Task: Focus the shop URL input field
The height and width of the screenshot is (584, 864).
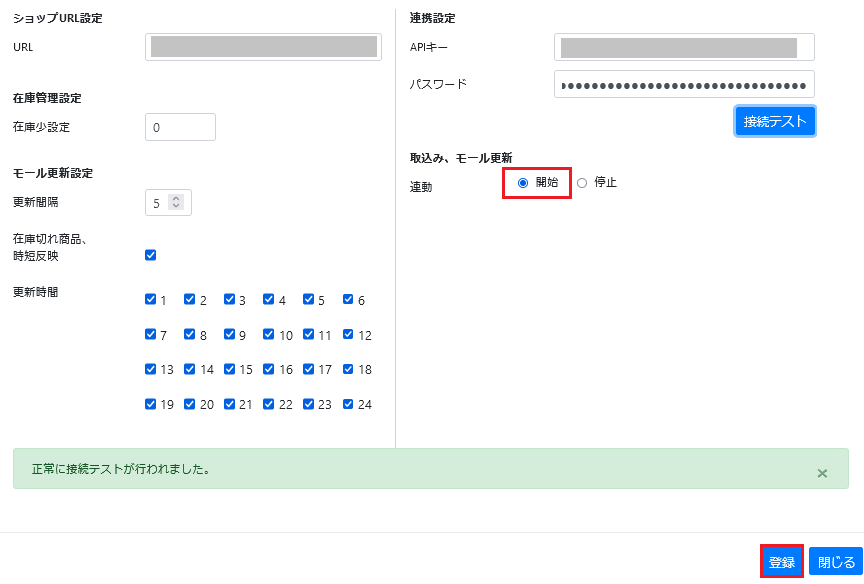Action: point(263,47)
